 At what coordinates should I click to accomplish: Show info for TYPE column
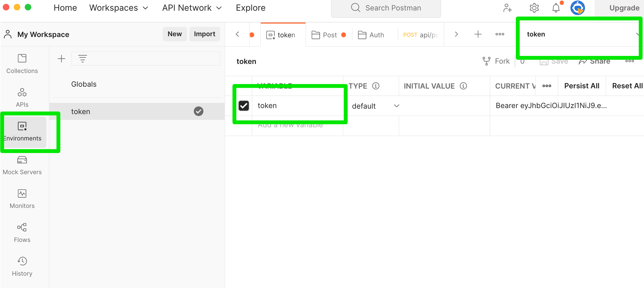point(376,86)
